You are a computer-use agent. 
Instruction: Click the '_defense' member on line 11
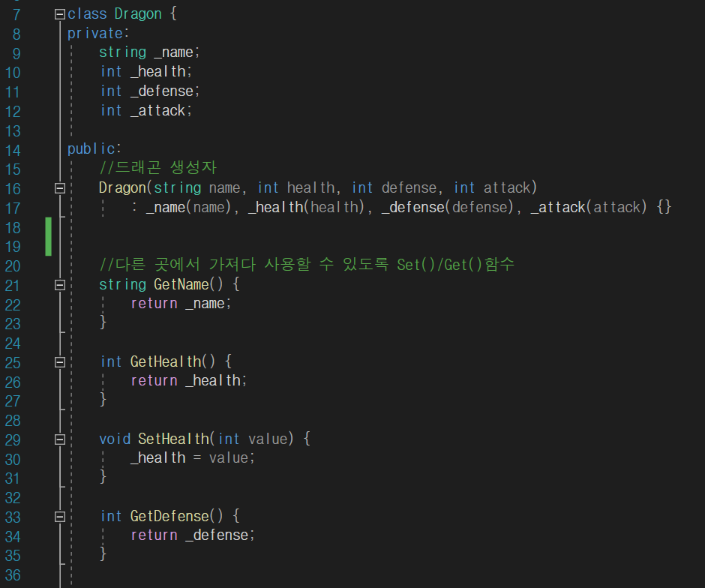(162, 91)
